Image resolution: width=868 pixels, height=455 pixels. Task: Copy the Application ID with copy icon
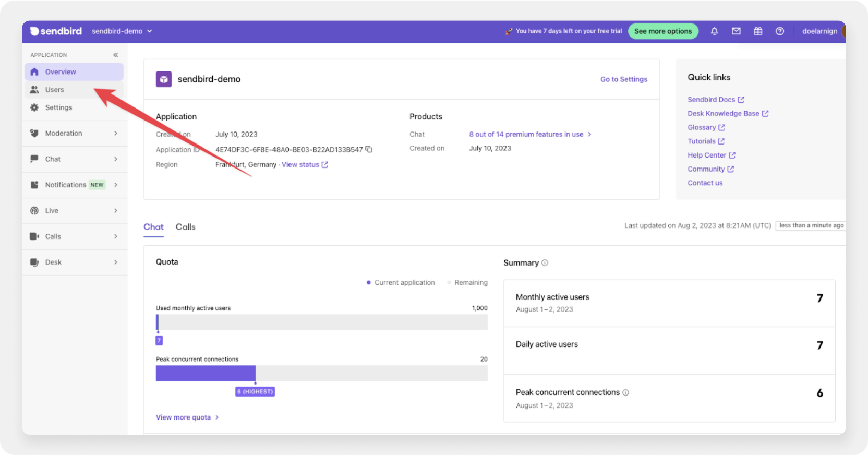pos(369,149)
